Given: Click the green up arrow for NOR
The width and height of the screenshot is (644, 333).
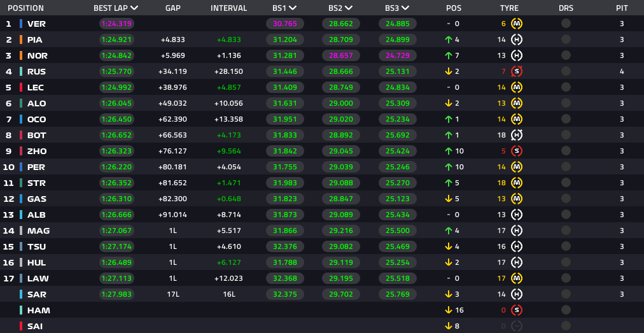Looking at the screenshot, I should click(449, 55).
